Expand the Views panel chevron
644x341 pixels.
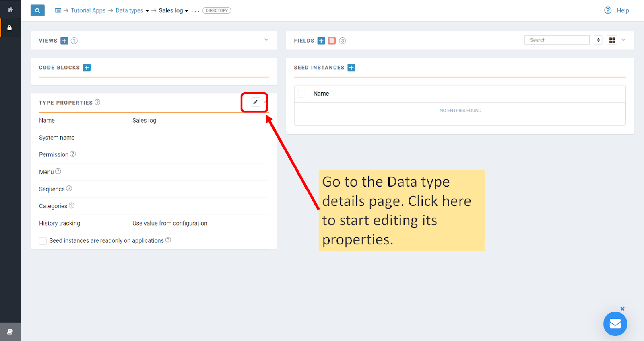[266, 39]
